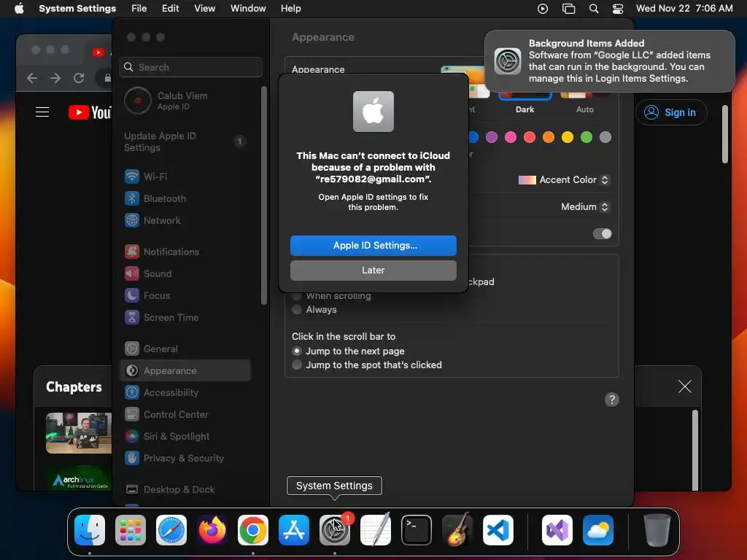Open Control Center settings in sidebar
Viewport: 747px width, 560px height.
pyautogui.click(x=186, y=415)
